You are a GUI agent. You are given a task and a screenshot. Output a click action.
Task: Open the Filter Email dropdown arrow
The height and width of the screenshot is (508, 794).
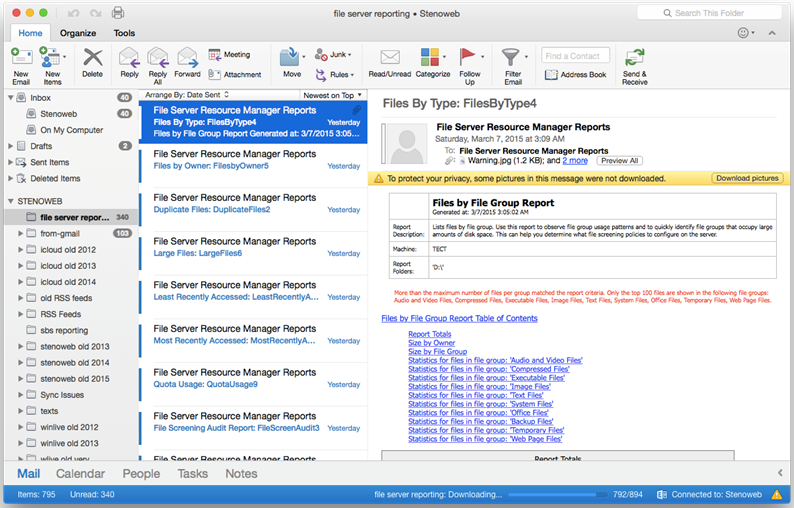coord(526,57)
